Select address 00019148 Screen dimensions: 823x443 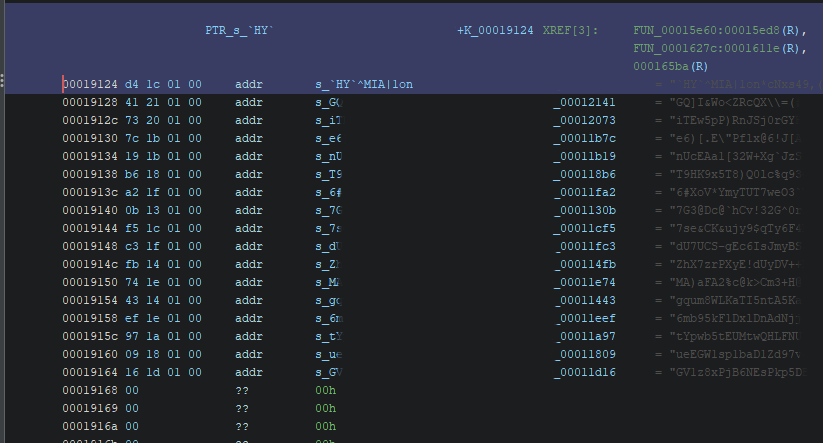(x=90, y=246)
